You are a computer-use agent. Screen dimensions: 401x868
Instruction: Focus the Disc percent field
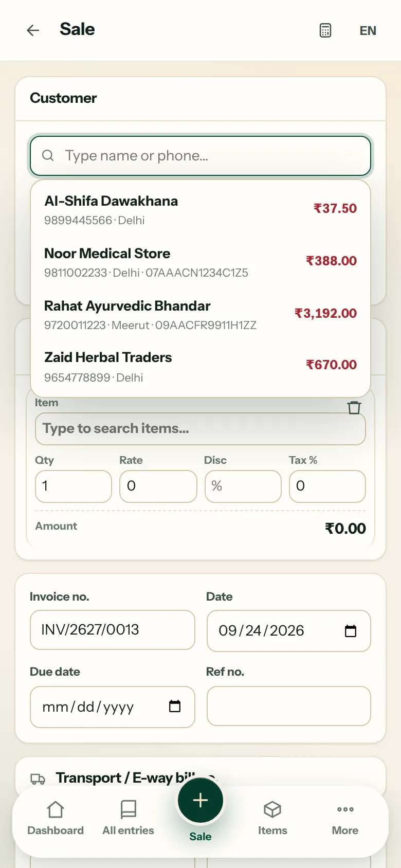[243, 486]
